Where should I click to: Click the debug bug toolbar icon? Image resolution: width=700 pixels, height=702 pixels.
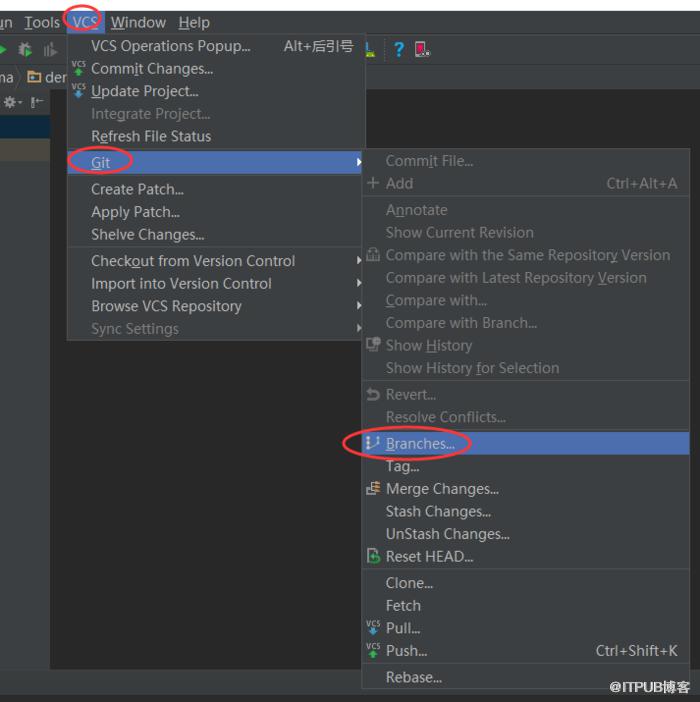(25, 49)
